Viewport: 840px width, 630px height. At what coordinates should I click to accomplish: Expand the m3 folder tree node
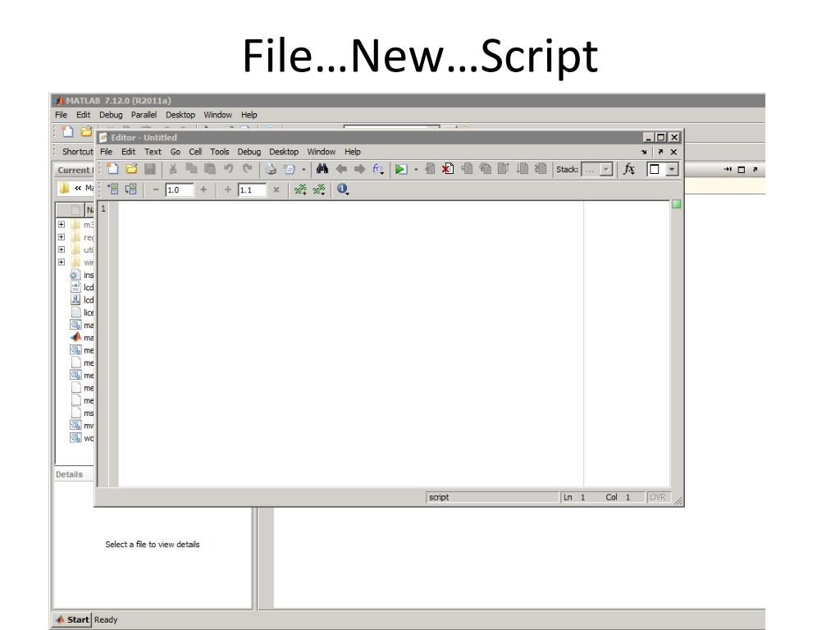point(62,225)
